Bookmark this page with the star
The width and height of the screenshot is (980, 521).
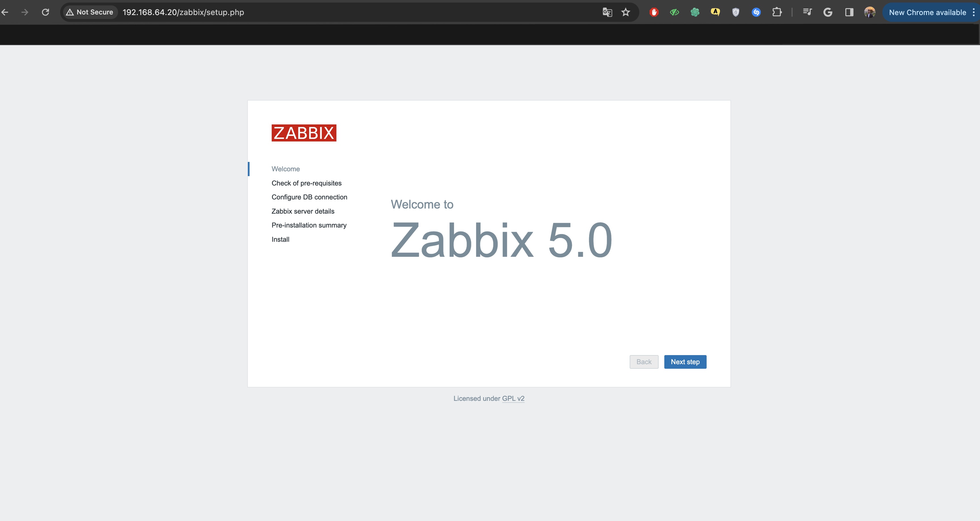(x=626, y=12)
